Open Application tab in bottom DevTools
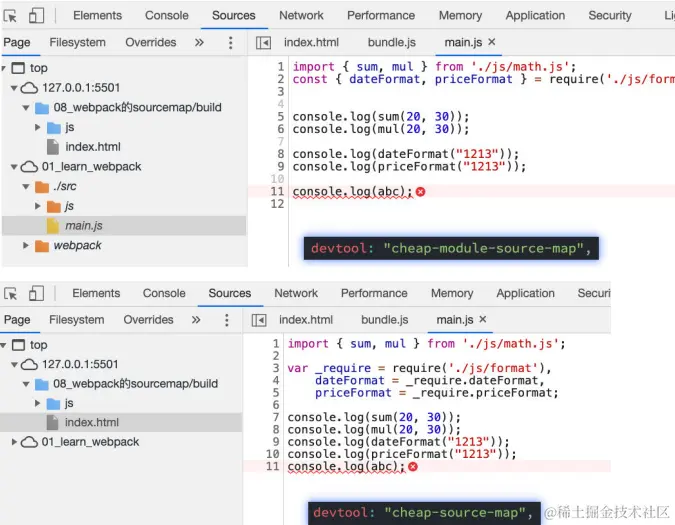Screen dimensions: 675x525 525,293
